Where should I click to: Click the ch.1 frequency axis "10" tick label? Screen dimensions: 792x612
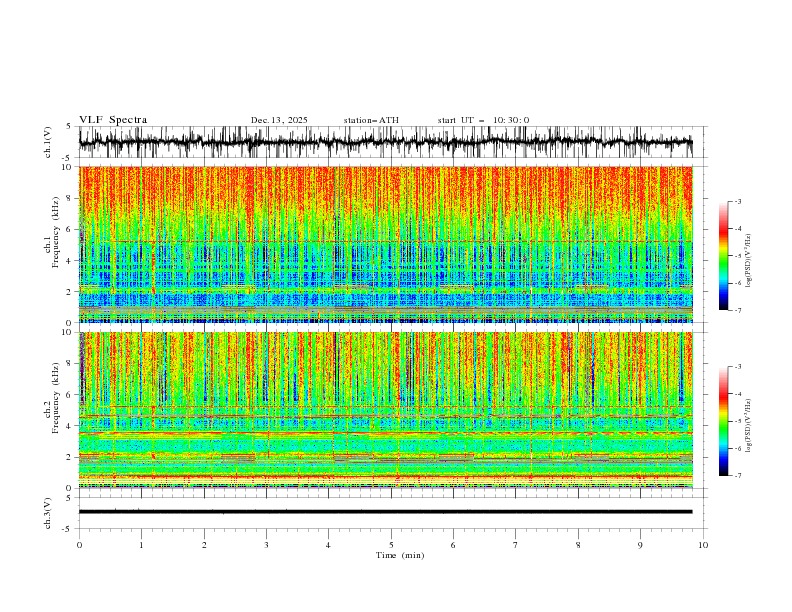67,167
